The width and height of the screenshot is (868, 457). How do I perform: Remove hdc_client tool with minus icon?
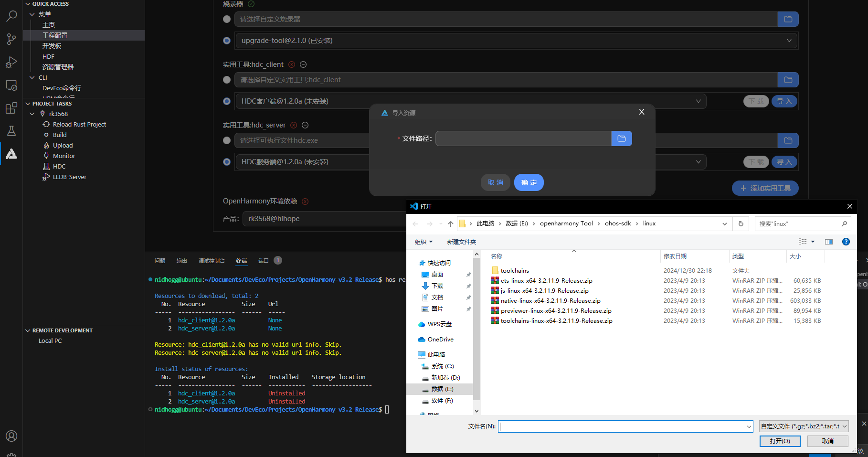click(303, 64)
